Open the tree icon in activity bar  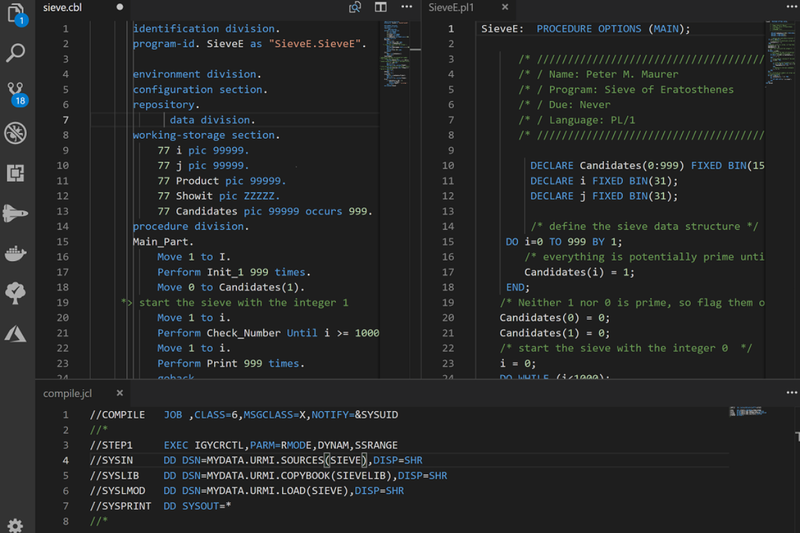pyautogui.click(x=15, y=293)
